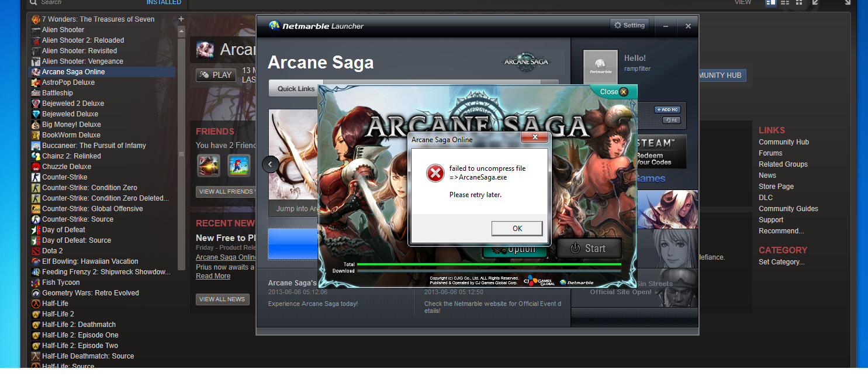Click the Steam Redeem Your Codes banner
Image resolution: width=868 pixels, height=379 pixels.
point(661,152)
